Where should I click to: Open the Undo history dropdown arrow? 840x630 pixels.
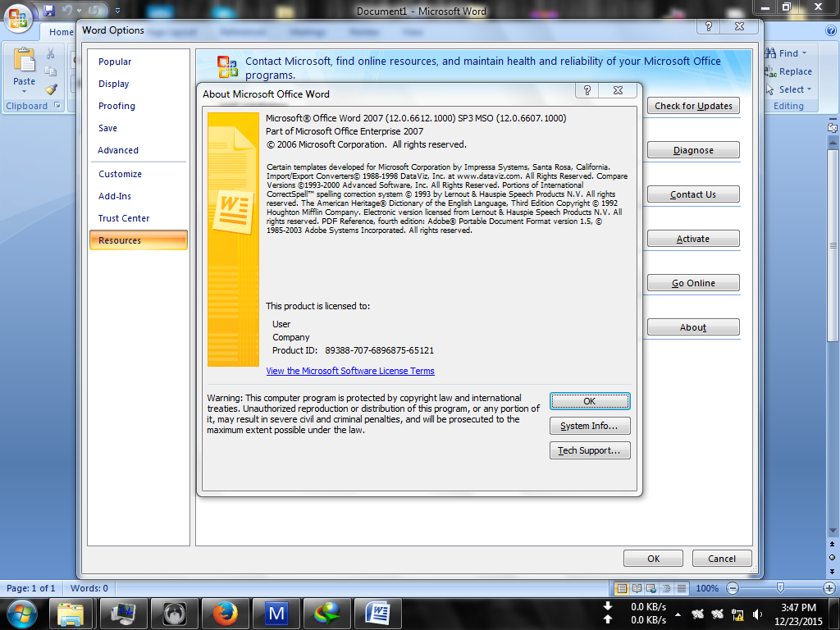pos(79,11)
